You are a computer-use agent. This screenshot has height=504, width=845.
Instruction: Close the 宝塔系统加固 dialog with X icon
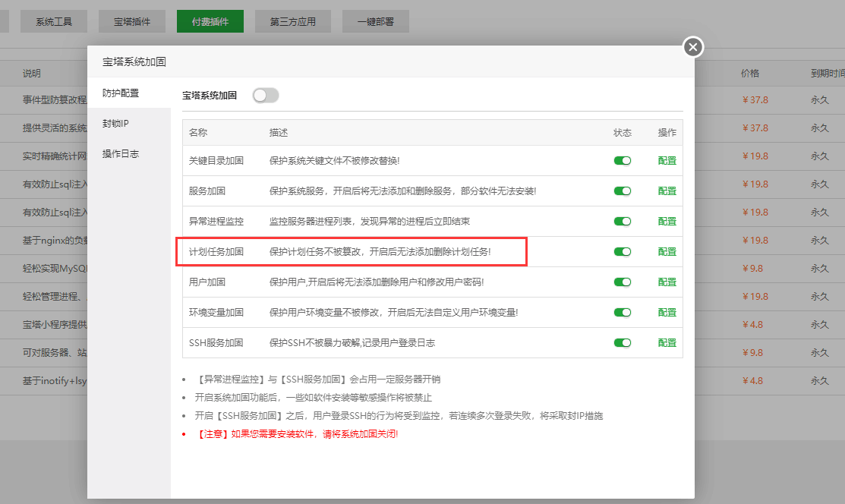pyautogui.click(x=692, y=47)
